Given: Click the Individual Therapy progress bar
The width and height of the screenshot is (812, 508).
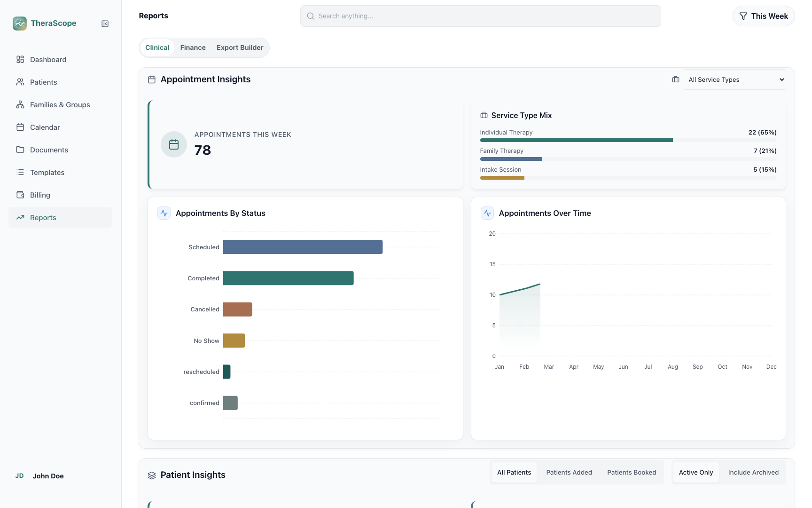Looking at the screenshot, I should pos(628,140).
